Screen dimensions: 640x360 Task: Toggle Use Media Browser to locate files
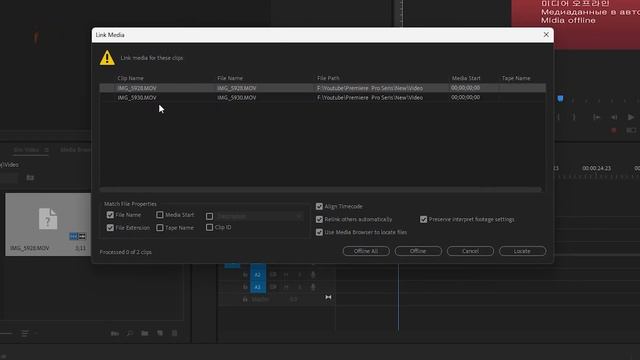click(x=319, y=232)
